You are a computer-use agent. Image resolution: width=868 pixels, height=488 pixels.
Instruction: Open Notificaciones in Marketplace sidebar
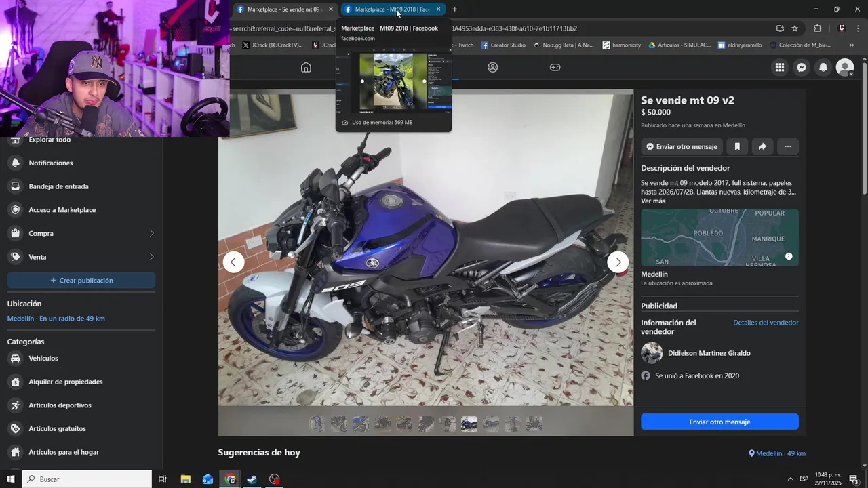pyautogui.click(x=81, y=163)
